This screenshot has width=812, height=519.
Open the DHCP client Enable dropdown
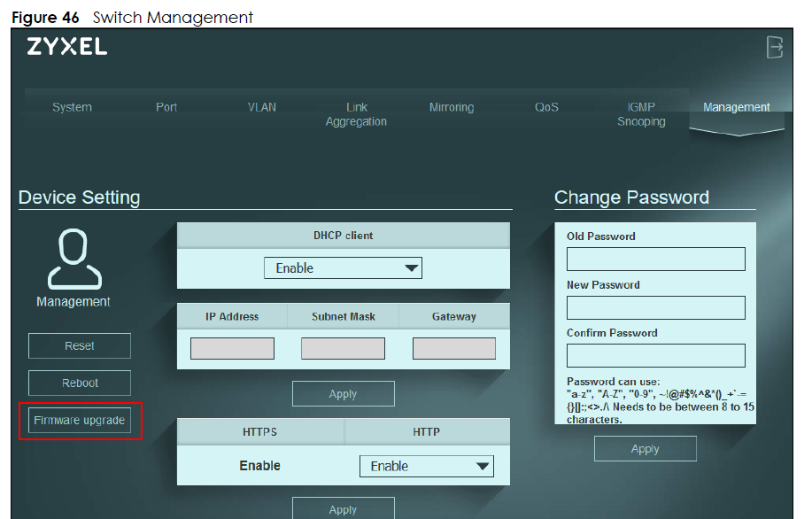coord(343,267)
